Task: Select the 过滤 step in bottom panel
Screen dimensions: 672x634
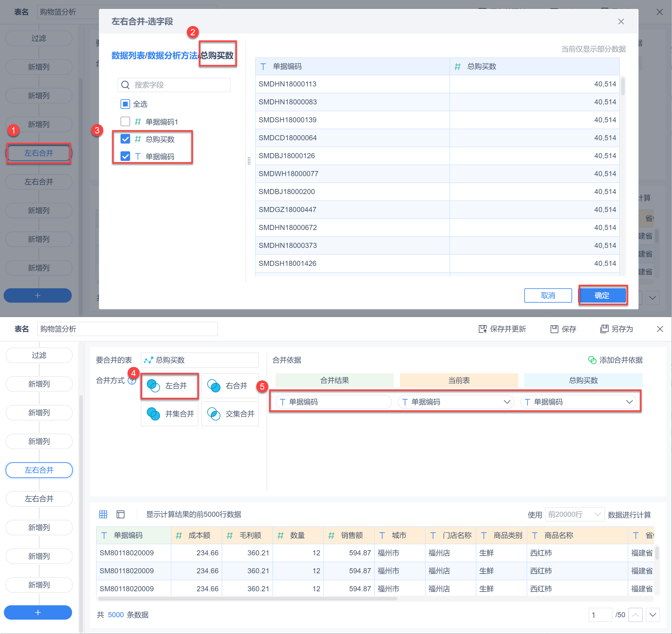Action: coord(39,355)
